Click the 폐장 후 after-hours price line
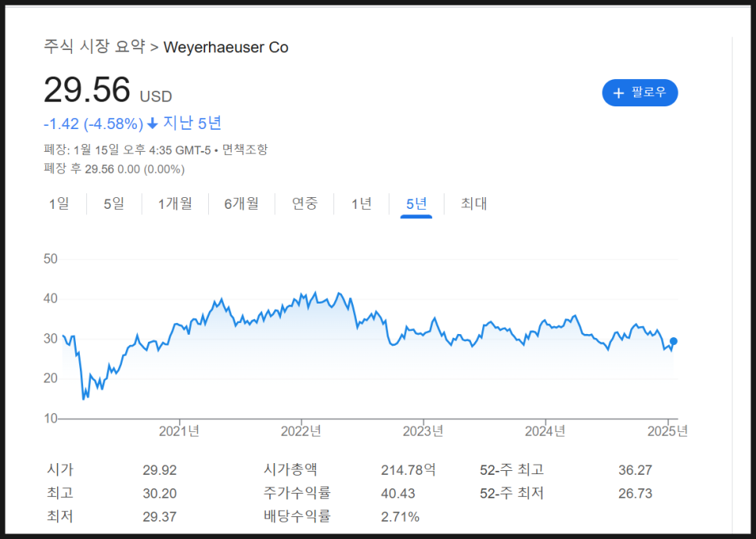The width and height of the screenshot is (756, 539). click(x=114, y=169)
